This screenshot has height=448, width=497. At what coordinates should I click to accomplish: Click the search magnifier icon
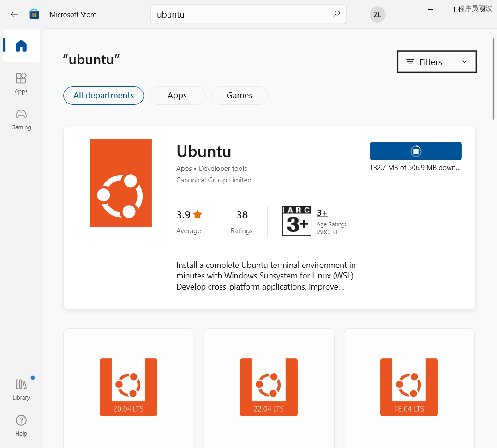[x=336, y=14]
